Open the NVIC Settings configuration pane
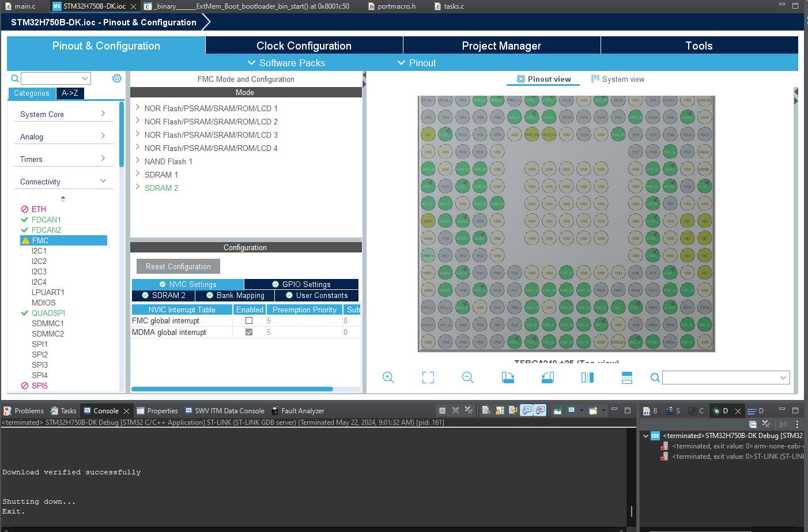 coord(188,284)
